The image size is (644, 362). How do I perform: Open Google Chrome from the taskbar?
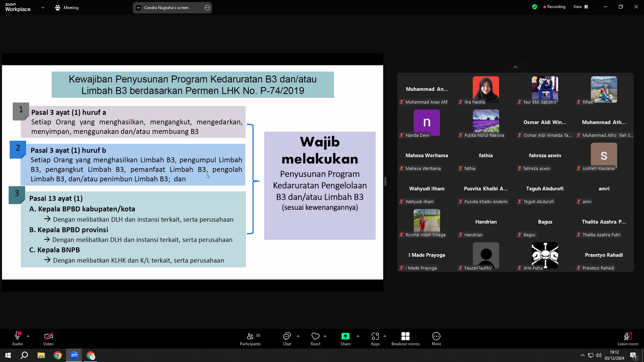(58, 355)
